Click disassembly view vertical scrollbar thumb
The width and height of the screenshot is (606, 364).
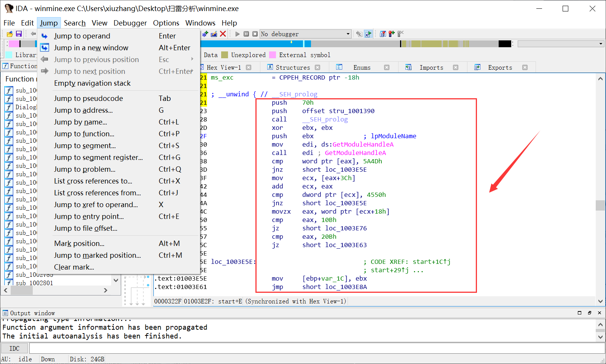click(x=600, y=205)
